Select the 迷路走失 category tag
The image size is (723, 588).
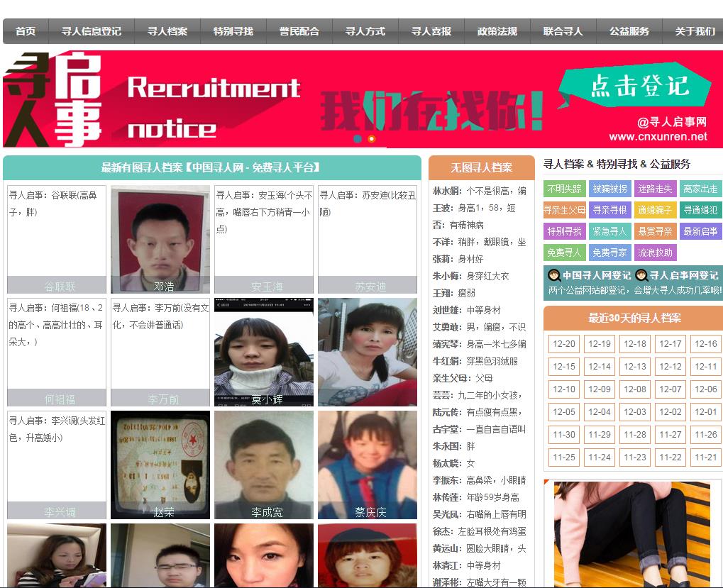[x=655, y=189]
